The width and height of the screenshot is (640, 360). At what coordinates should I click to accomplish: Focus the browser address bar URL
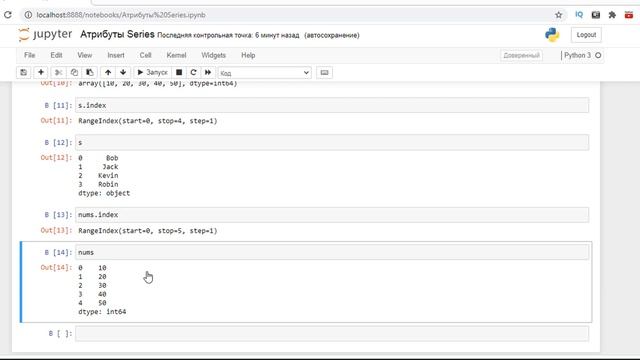[121, 15]
